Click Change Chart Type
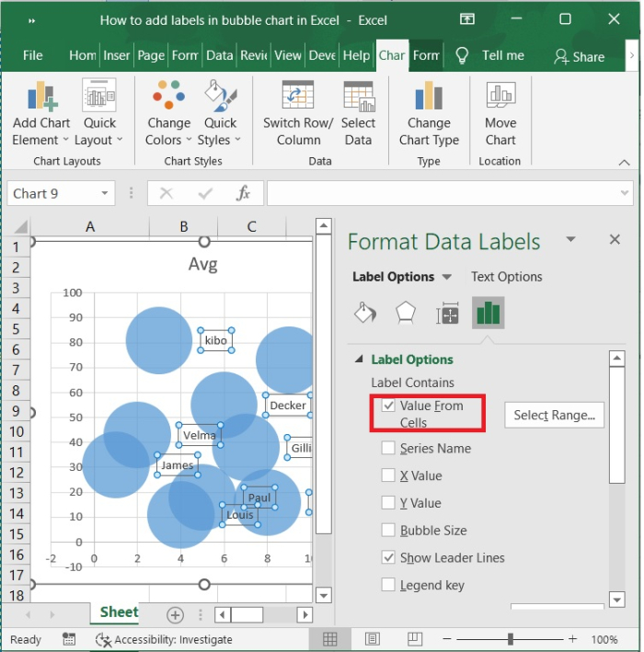This screenshot has width=644, height=652. pos(429,113)
